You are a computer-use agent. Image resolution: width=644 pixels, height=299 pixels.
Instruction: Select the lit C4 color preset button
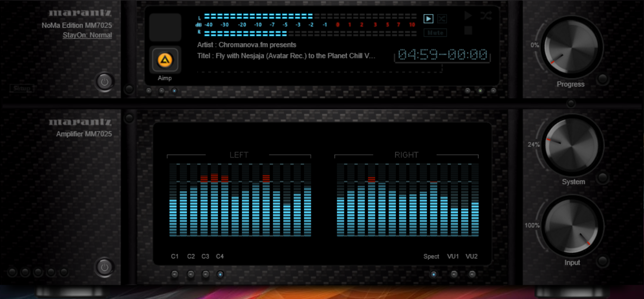pos(220,274)
